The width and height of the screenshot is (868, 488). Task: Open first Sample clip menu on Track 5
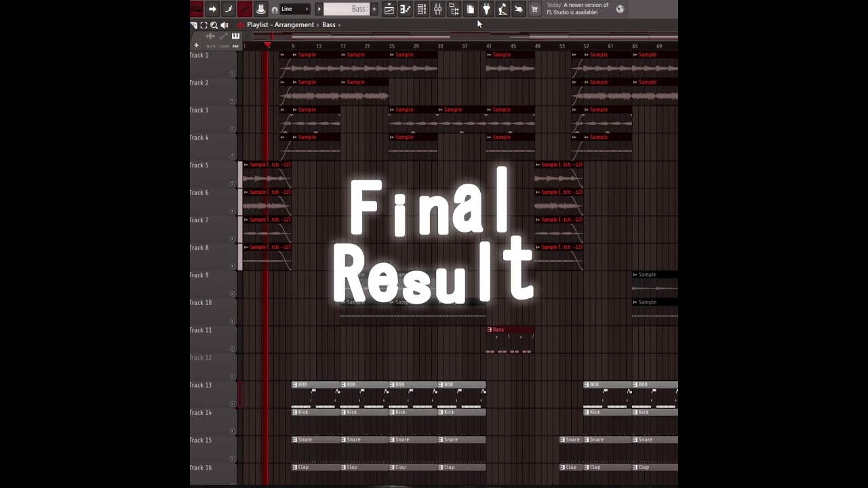(x=246, y=165)
